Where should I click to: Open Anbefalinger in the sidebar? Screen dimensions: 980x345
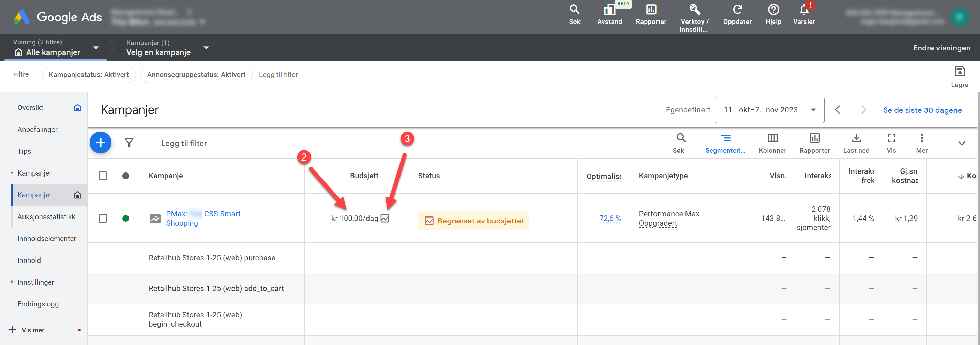pos(37,129)
